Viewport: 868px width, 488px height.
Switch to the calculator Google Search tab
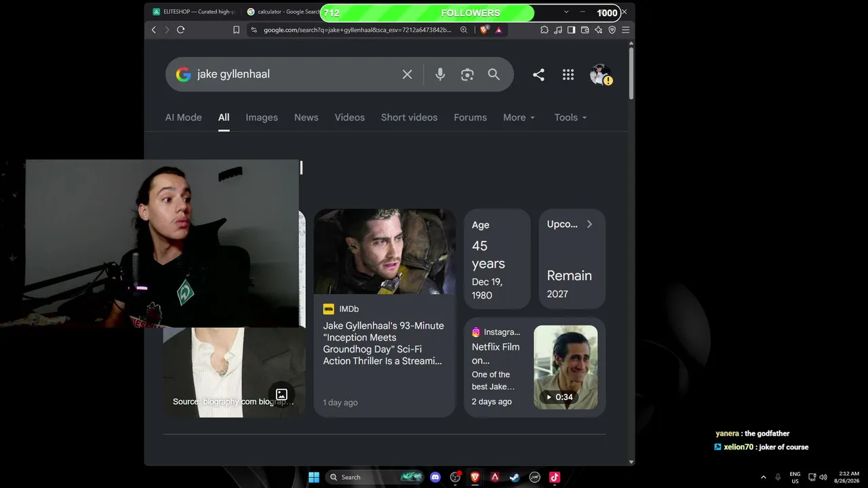point(283,12)
